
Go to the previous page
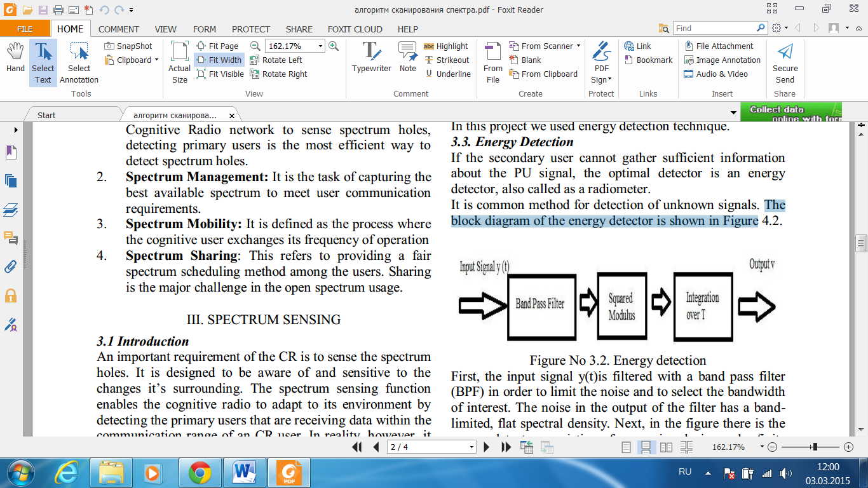pos(376,447)
